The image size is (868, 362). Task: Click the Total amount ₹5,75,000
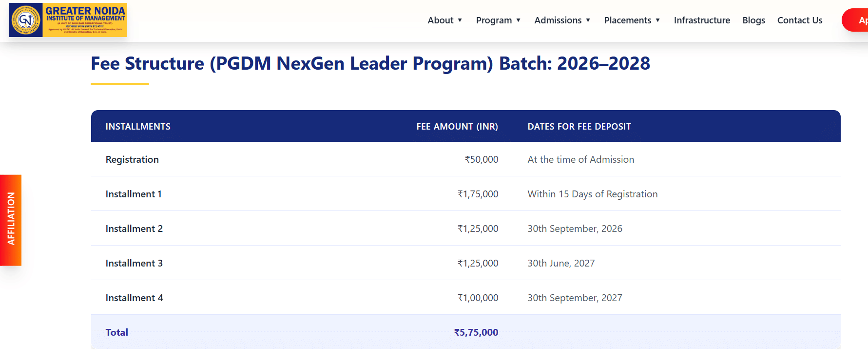click(476, 332)
